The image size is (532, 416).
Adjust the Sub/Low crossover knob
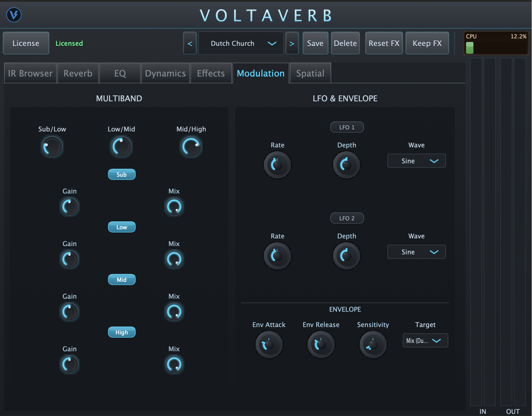tap(52, 146)
